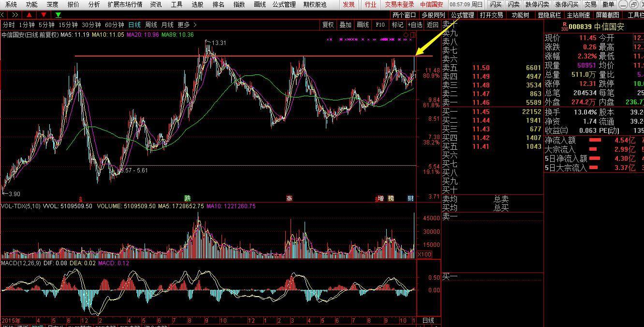Click 打开交易 toolbar item
This screenshot has width=644, height=327.
pos(491,15)
